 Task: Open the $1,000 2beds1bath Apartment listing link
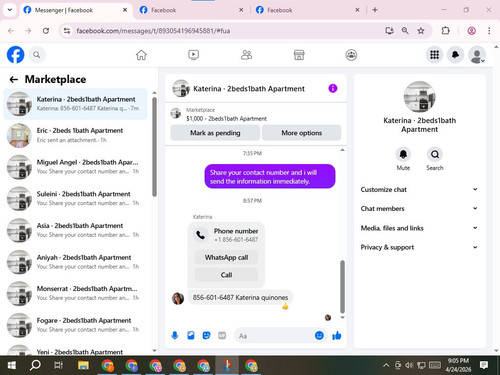click(226, 119)
